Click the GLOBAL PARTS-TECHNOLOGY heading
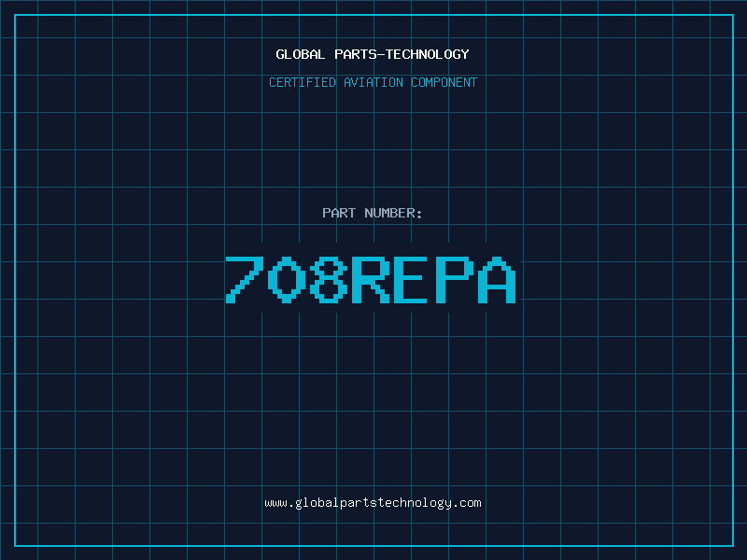This screenshot has width=747, height=560. [x=373, y=54]
